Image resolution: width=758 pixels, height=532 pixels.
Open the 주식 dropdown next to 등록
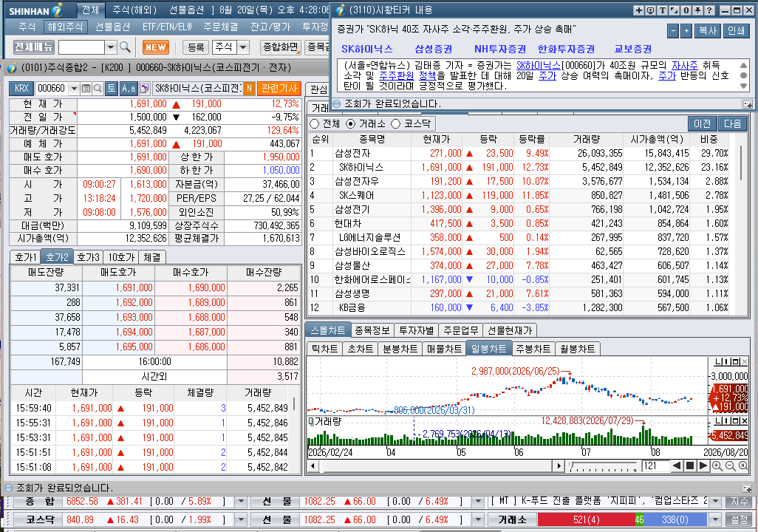coord(243,47)
